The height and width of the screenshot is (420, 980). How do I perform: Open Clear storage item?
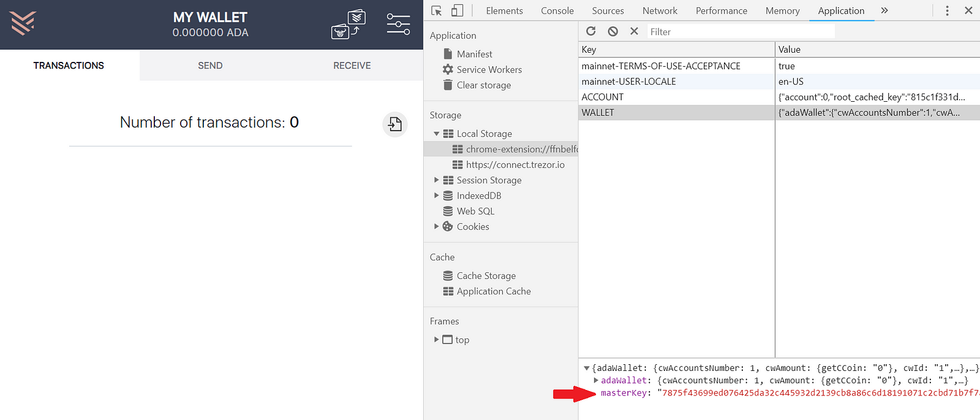click(x=483, y=85)
